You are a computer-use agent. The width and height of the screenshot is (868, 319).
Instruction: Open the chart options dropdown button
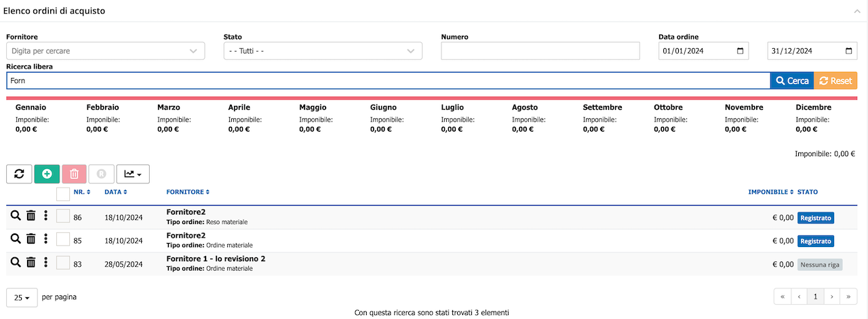click(x=133, y=174)
